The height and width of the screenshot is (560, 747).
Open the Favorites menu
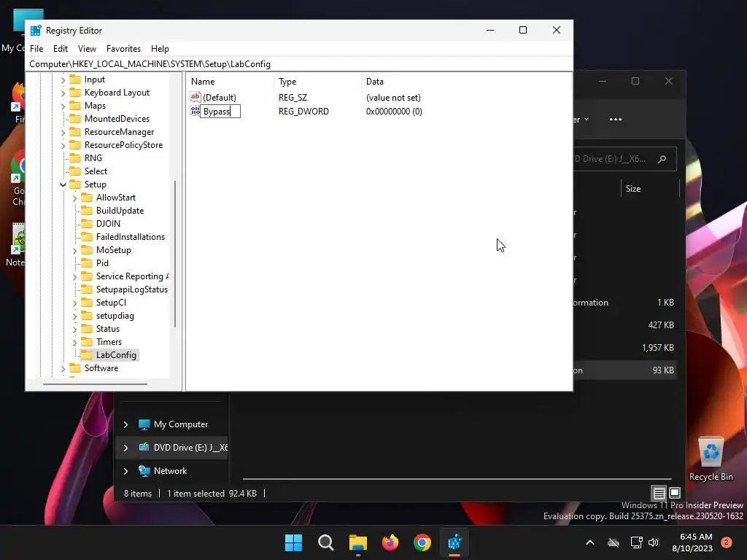[123, 49]
